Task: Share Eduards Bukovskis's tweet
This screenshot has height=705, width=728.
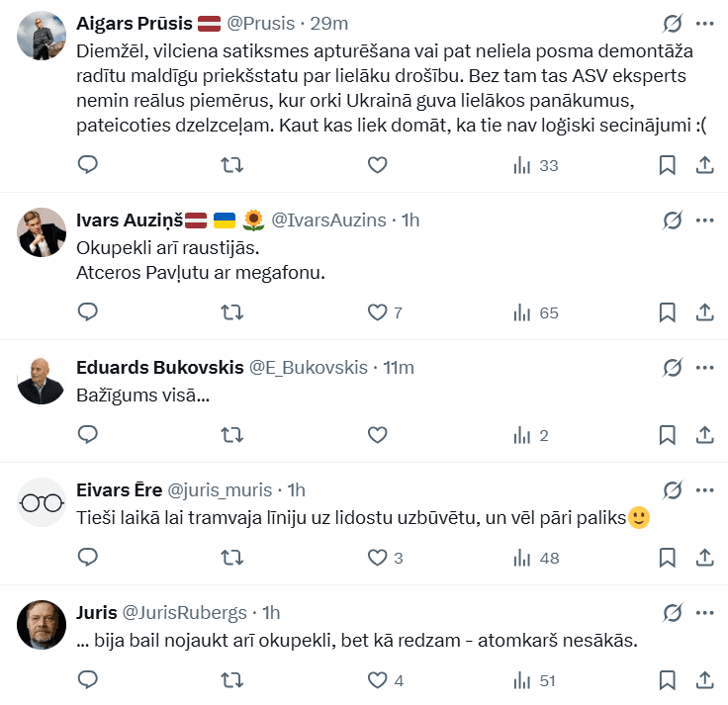Action: [x=705, y=435]
